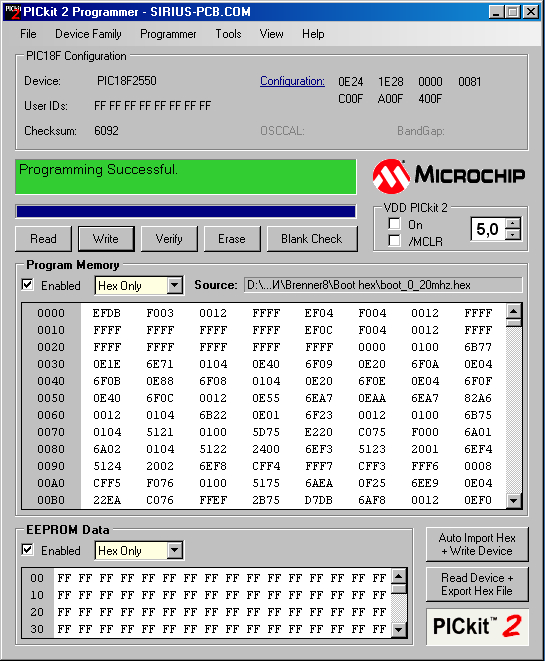Click Program Memory scrollbar down arrow
Image resolution: width=545 pixels, height=661 pixels.
coord(514,500)
